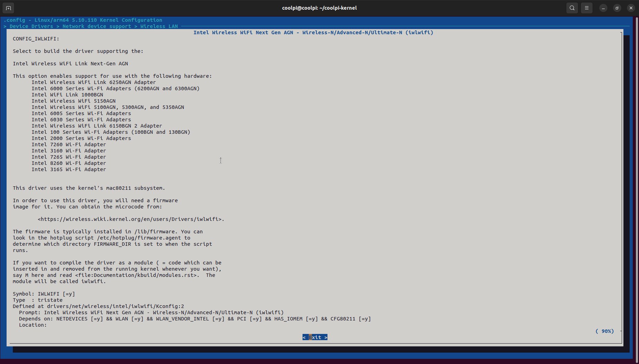The image size is (639, 364).
Task: Minimize the terminal window
Action: [x=603, y=8]
